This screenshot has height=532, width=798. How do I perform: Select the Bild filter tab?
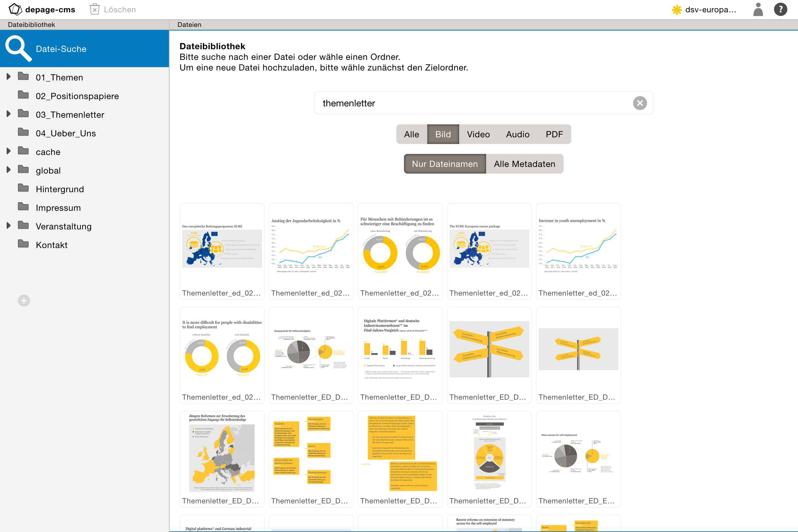(443, 134)
